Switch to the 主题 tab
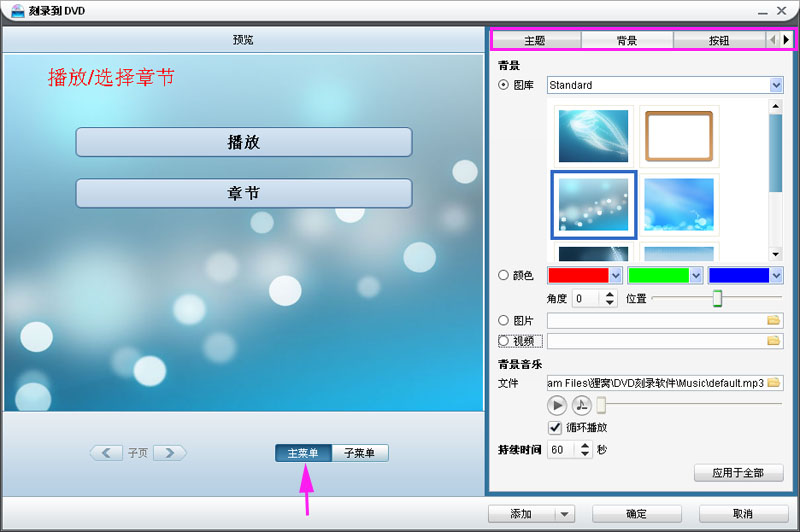Image resolution: width=800 pixels, height=532 pixels. pyautogui.click(x=536, y=40)
